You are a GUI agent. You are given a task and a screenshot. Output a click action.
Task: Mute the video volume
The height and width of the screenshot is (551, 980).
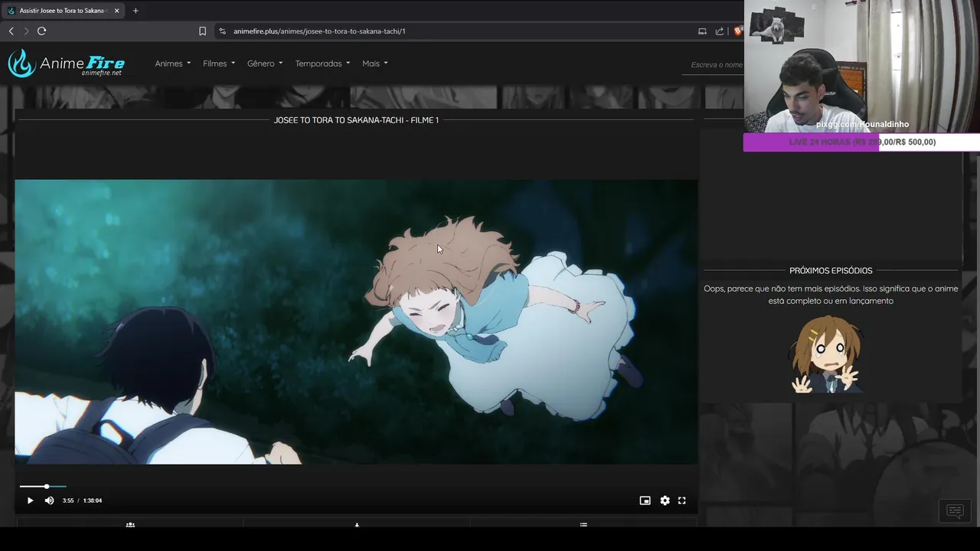(49, 500)
